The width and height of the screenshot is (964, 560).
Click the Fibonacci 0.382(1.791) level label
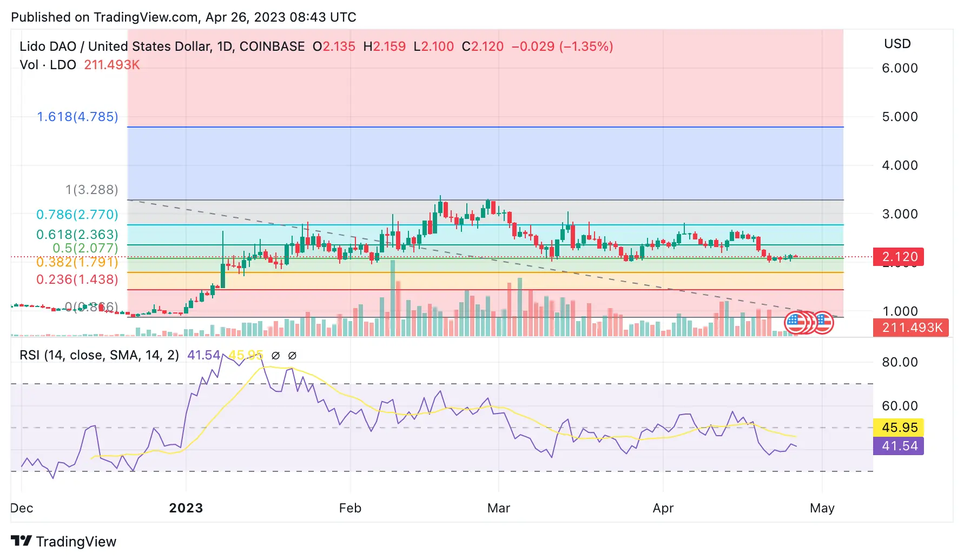tap(77, 262)
